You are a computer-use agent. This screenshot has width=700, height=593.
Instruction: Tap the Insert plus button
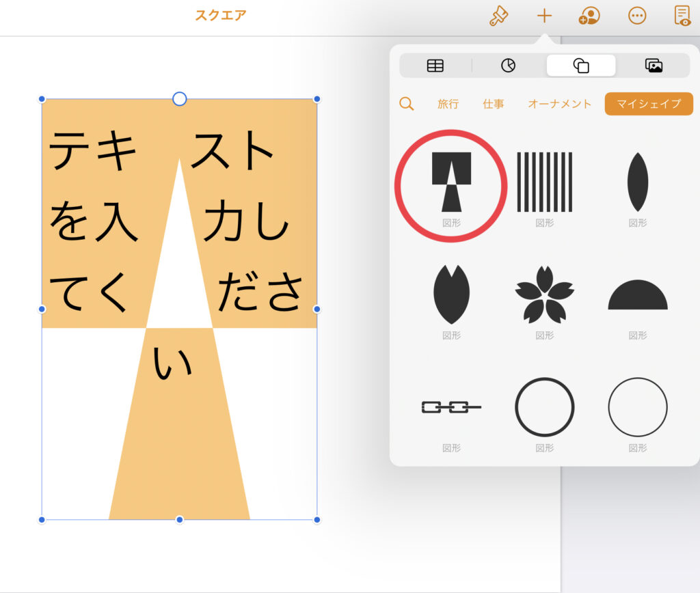point(544,16)
